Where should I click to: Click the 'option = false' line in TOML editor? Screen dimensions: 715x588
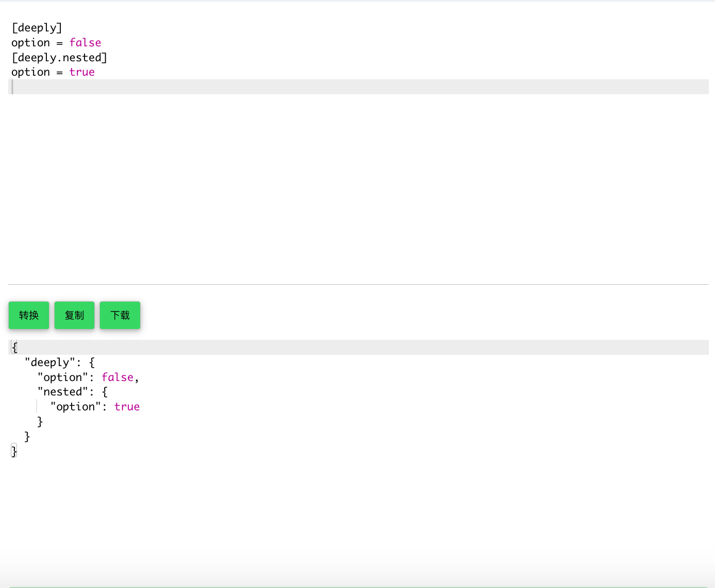coord(56,43)
